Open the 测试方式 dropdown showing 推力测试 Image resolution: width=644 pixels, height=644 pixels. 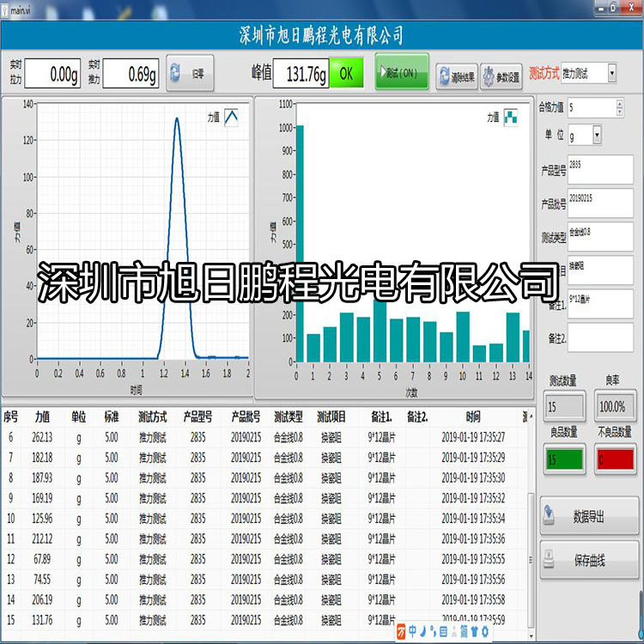click(x=588, y=74)
